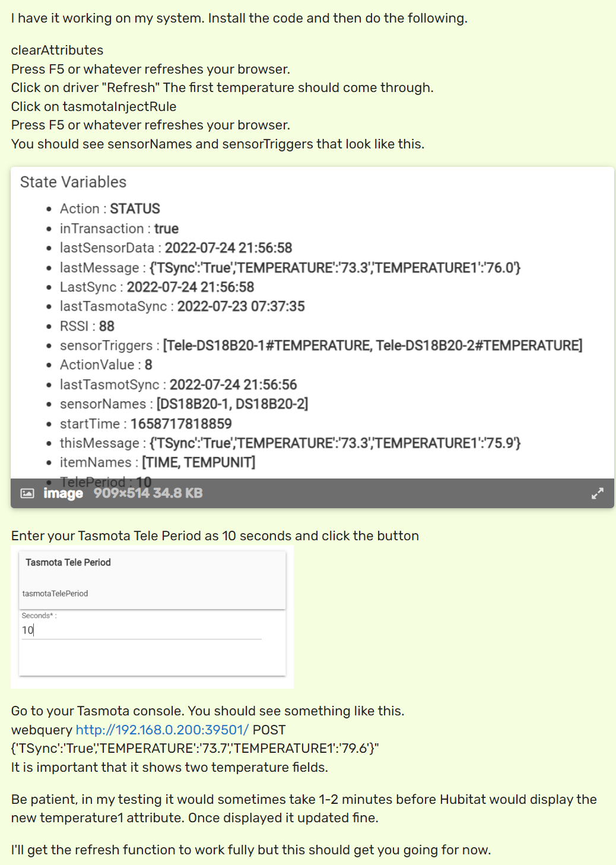This screenshot has width=616, height=865.
Task: Select the sensorTriggers state variable line
Action: [x=321, y=346]
